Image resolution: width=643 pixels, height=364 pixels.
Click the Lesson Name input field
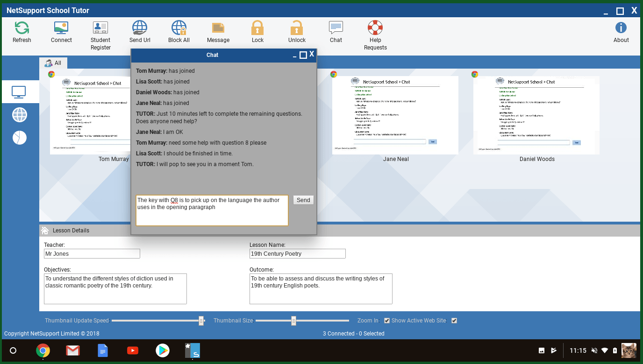coord(298,254)
